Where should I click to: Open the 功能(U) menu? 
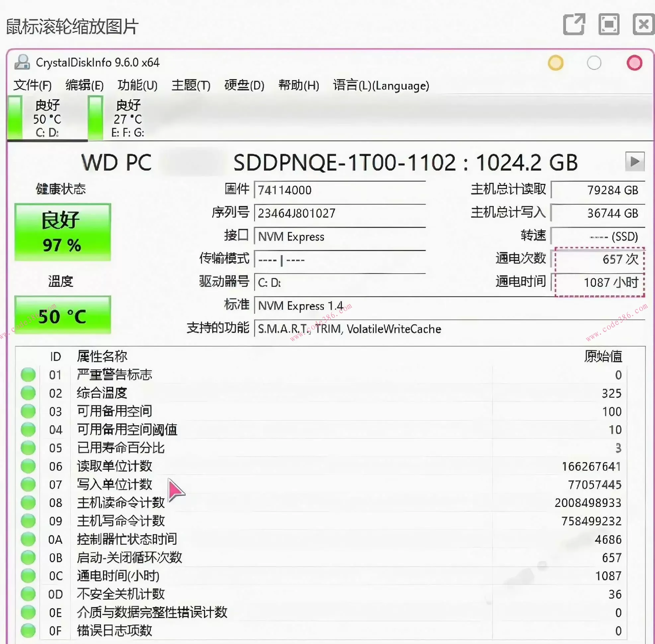(137, 85)
